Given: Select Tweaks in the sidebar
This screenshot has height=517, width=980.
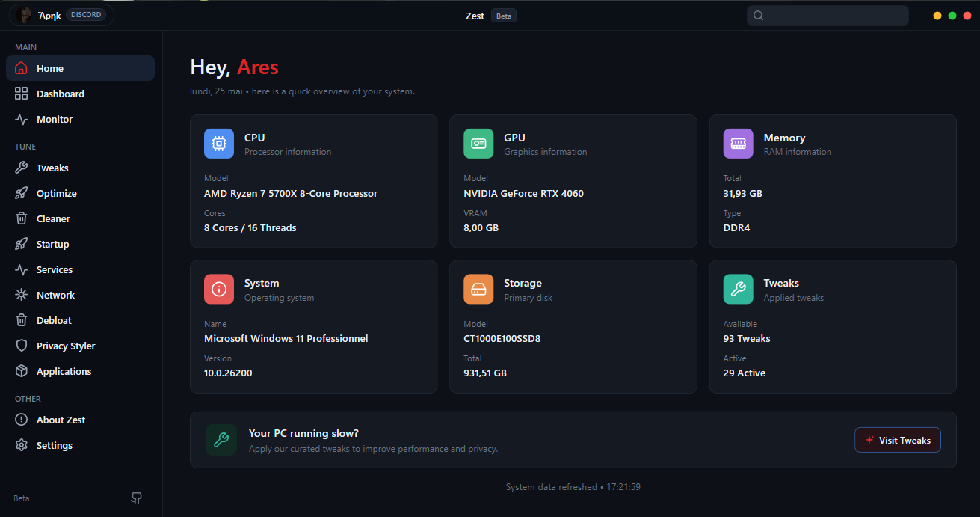Looking at the screenshot, I should pyautogui.click(x=81, y=168).
